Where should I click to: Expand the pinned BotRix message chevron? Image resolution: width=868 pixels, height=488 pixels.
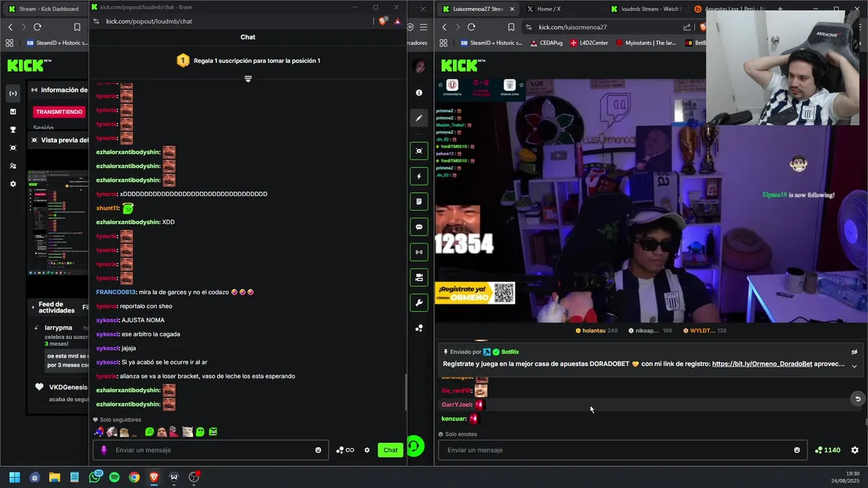[854, 366]
